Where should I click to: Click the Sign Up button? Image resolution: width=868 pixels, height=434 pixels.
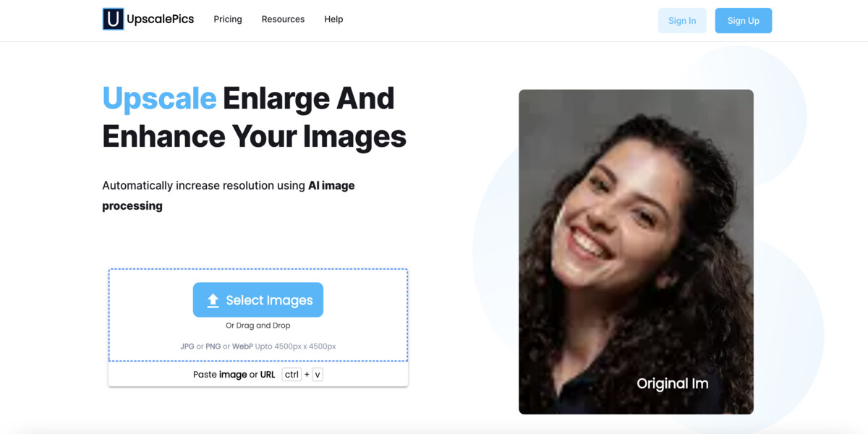(x=744, y=20)
